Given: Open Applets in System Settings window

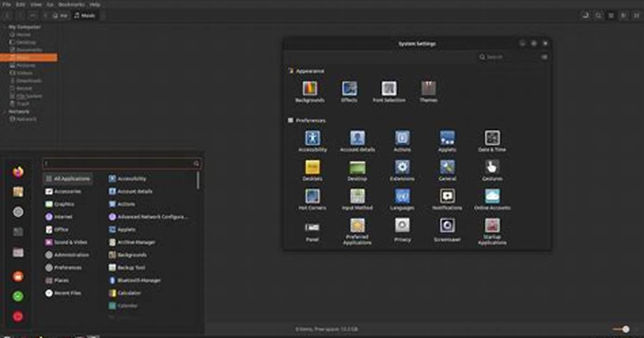Looking at the screenshot, I should click(x=447, y=141).
